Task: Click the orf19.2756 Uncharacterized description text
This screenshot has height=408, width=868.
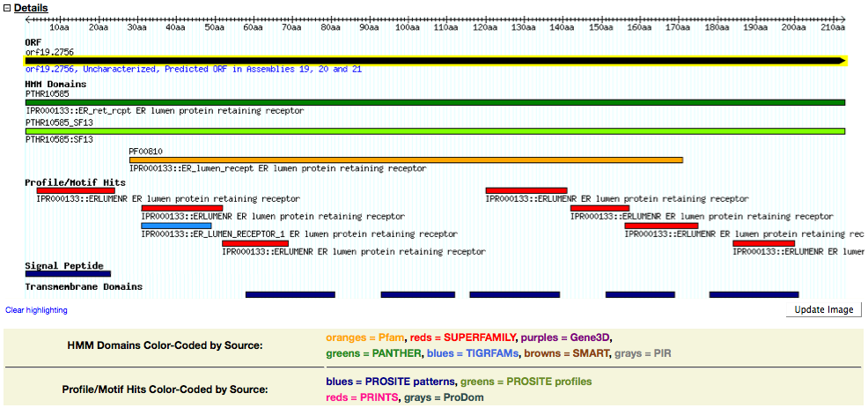Action: pos(194,69)
